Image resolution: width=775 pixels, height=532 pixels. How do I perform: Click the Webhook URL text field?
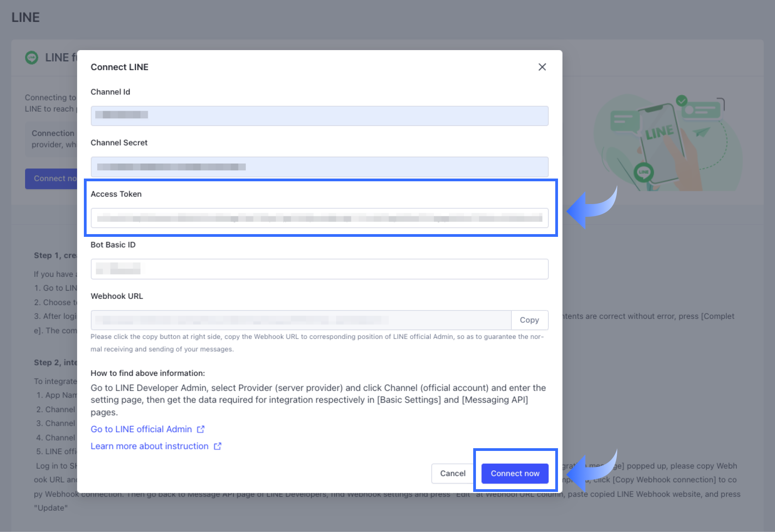click(x=301, y=320)
